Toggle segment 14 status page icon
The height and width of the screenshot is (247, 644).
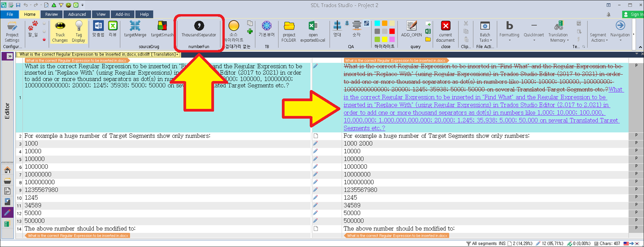(x=316, y=228)
